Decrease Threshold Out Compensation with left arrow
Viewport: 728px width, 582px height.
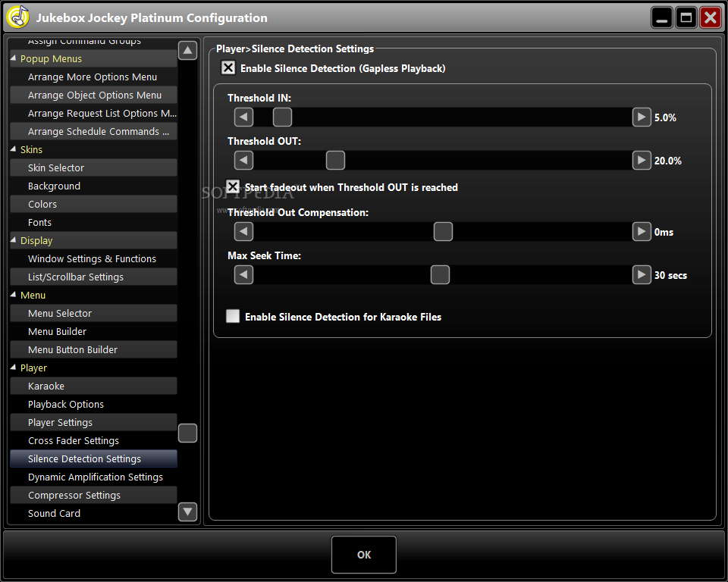243,231
